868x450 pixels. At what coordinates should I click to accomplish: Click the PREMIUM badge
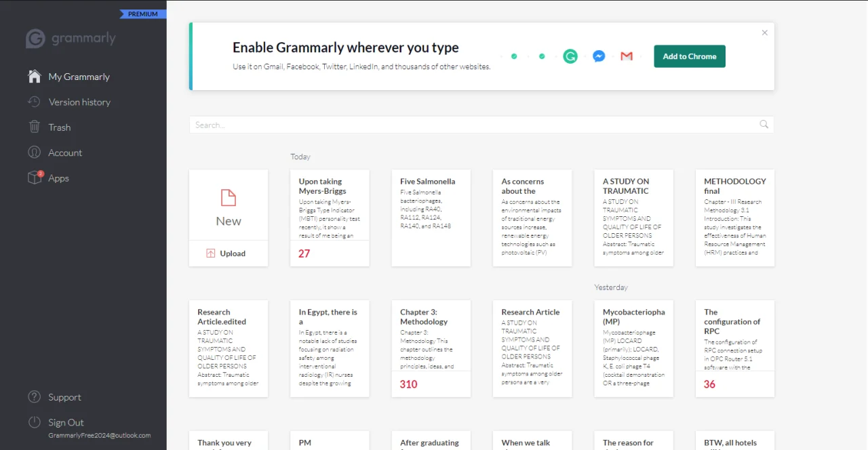tap(143, 14)
